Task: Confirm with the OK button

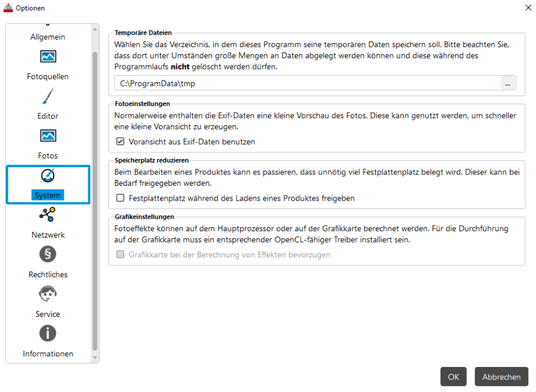Action: [453, 377]
